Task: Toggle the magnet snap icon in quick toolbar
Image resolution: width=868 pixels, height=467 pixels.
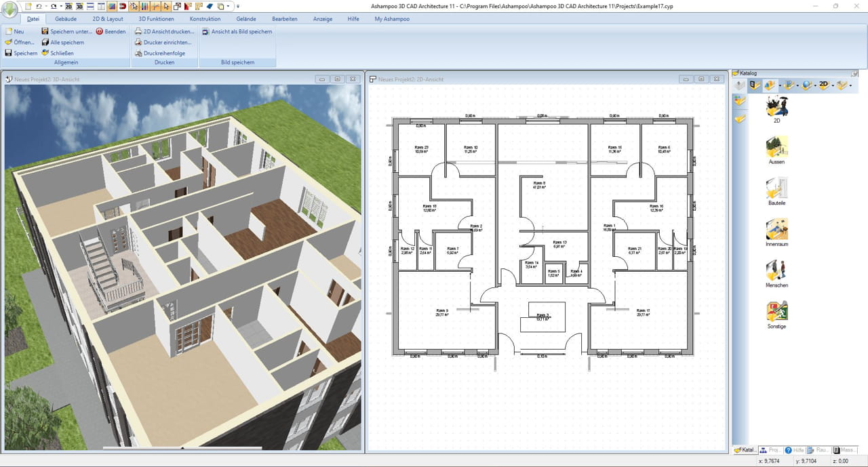Action: tap(123, 6)
